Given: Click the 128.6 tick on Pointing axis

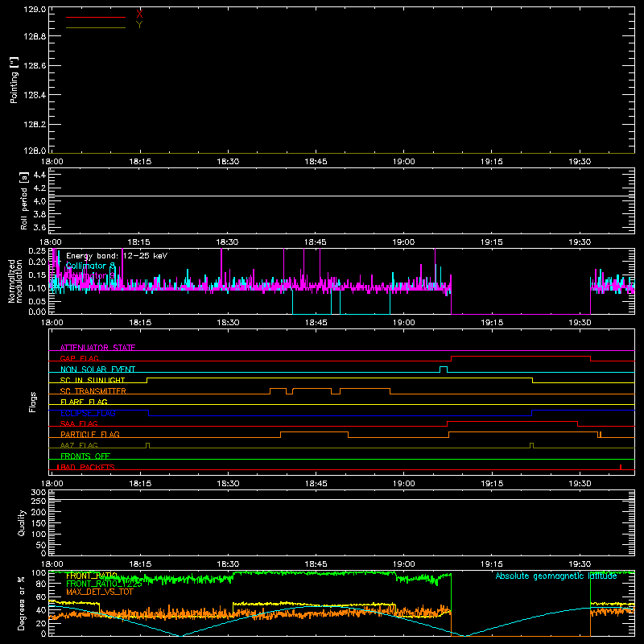Looking at the screenshot, I should pyautogui.click(x=35, y=66).
